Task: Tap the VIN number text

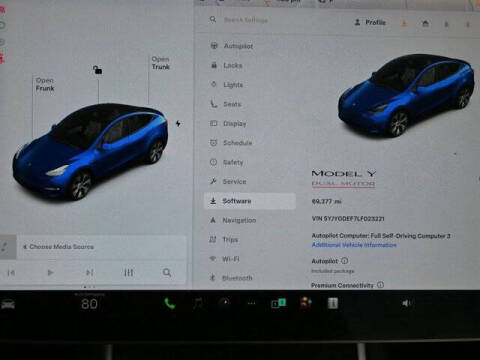Action: (348, 219)
